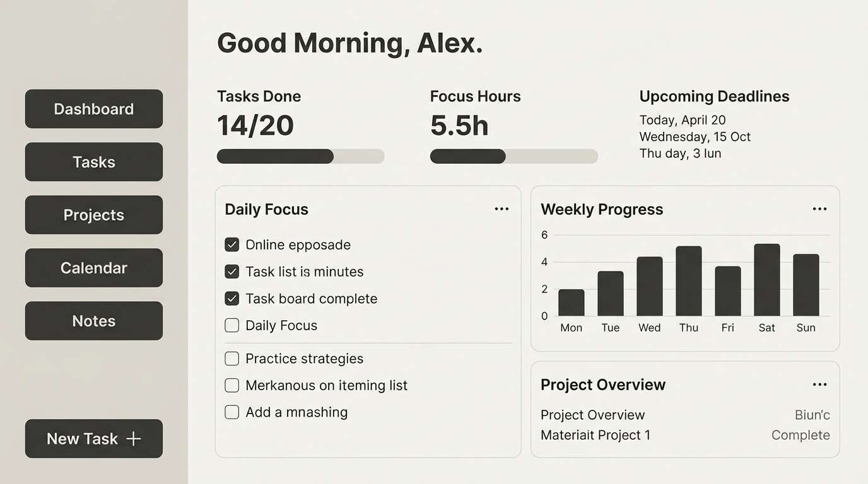Click the Focus Hours progress bar

tap(513, 156)
